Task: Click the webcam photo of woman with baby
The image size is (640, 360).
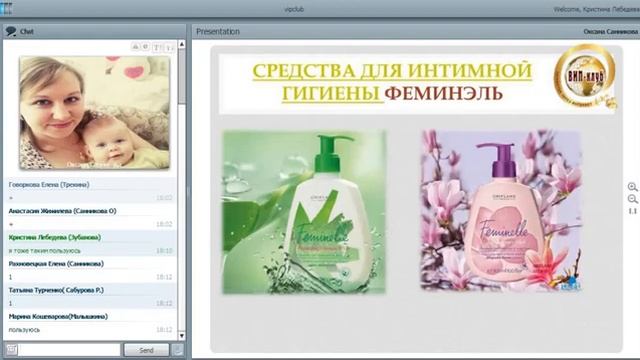Action: pyautogui.click(x=94, y=113)
